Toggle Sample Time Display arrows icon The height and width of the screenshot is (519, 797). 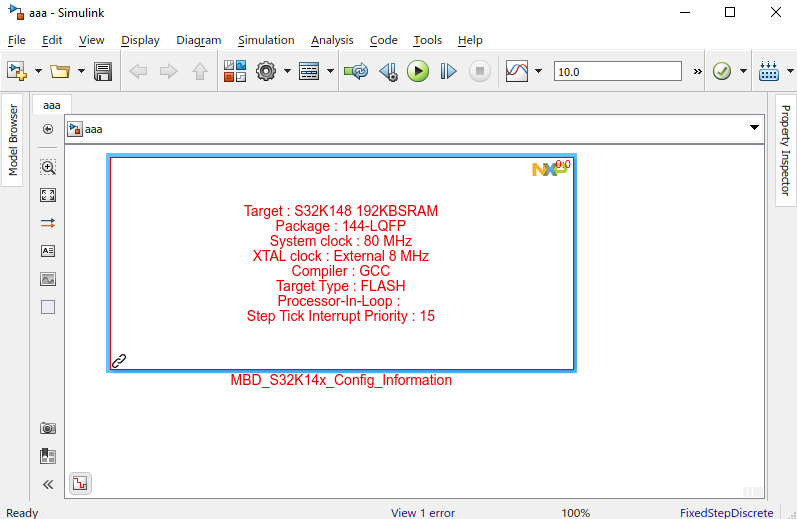pyautogui.click(x=48, y=223)
